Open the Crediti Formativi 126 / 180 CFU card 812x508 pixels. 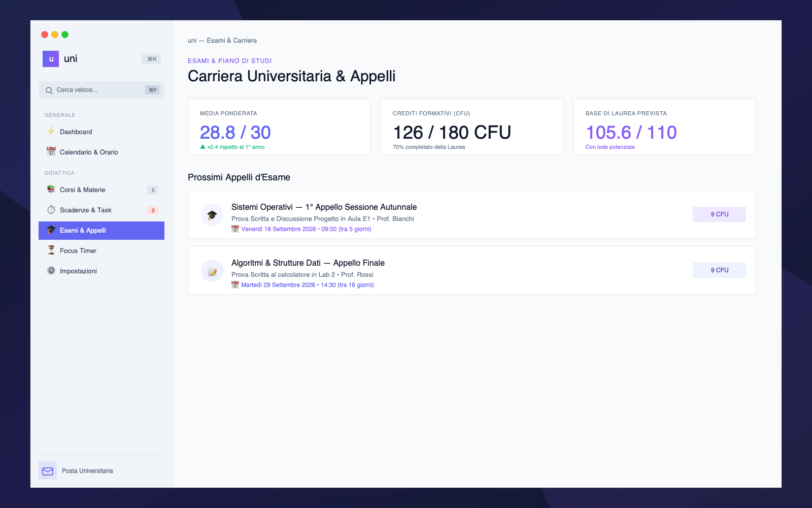(x=472, y=127)
